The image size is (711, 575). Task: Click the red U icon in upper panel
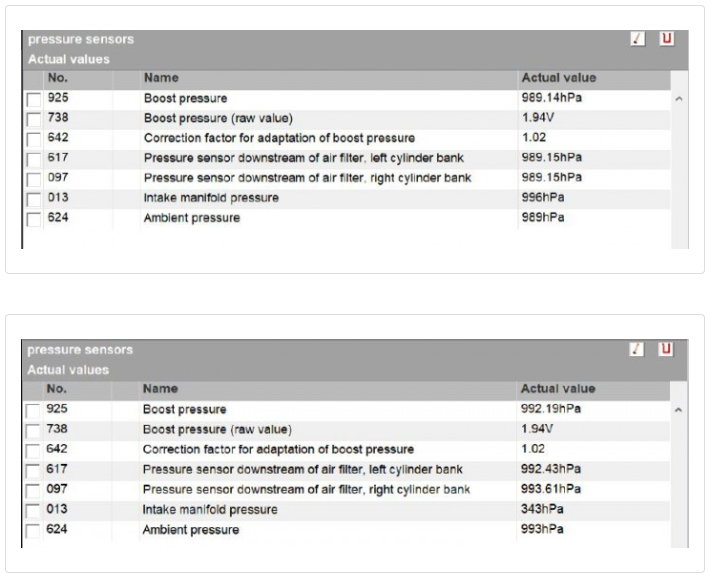(x=667, y=39)
